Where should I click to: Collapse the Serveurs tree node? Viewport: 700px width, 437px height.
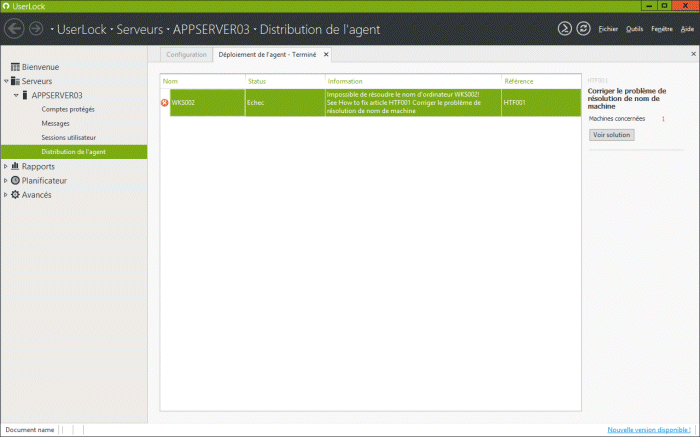tap(6, 81)
